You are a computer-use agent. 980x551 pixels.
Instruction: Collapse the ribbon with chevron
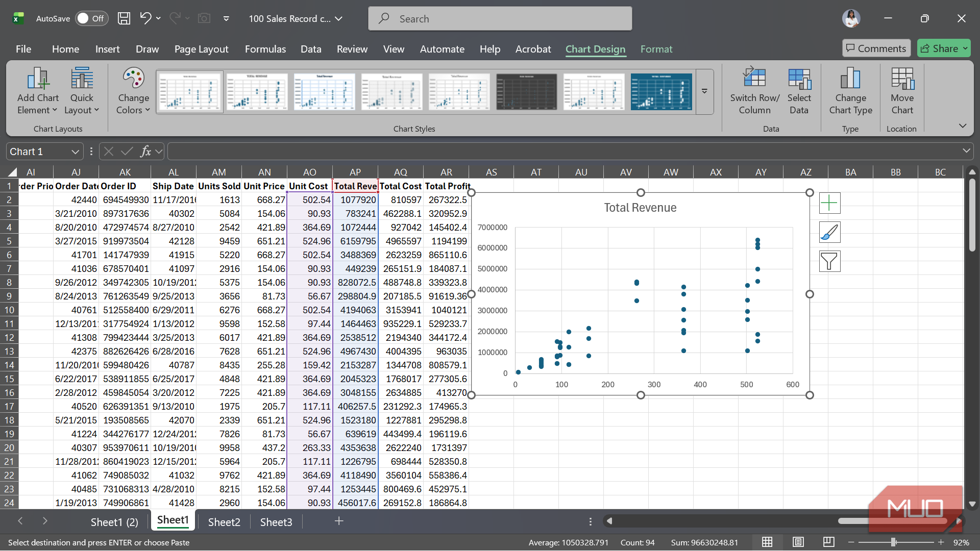(x=962, y=126)
